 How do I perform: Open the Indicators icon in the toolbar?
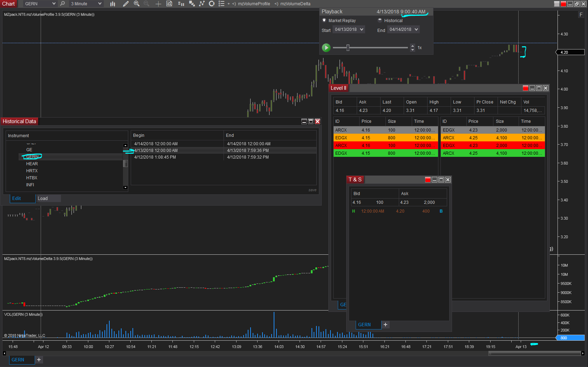coord(202,4)
